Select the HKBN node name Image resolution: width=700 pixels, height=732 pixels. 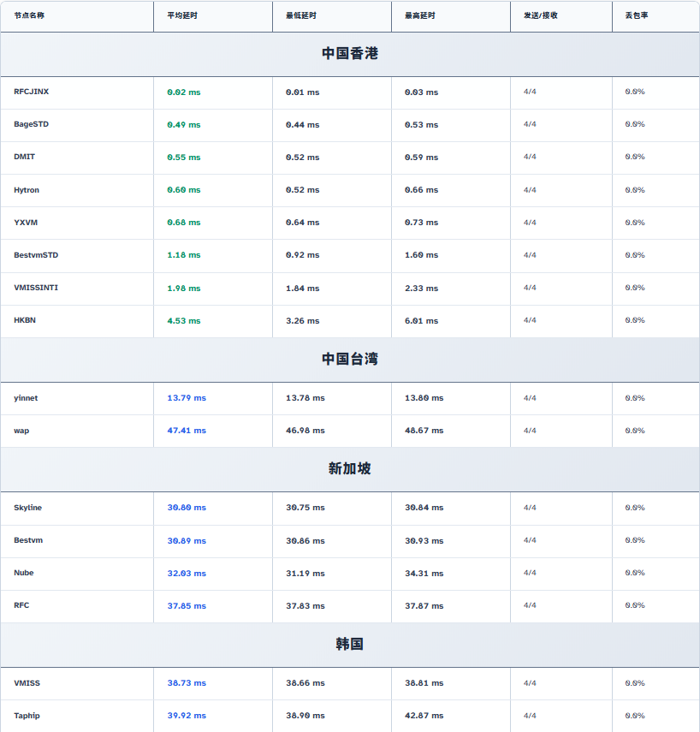tap(25, 320)
